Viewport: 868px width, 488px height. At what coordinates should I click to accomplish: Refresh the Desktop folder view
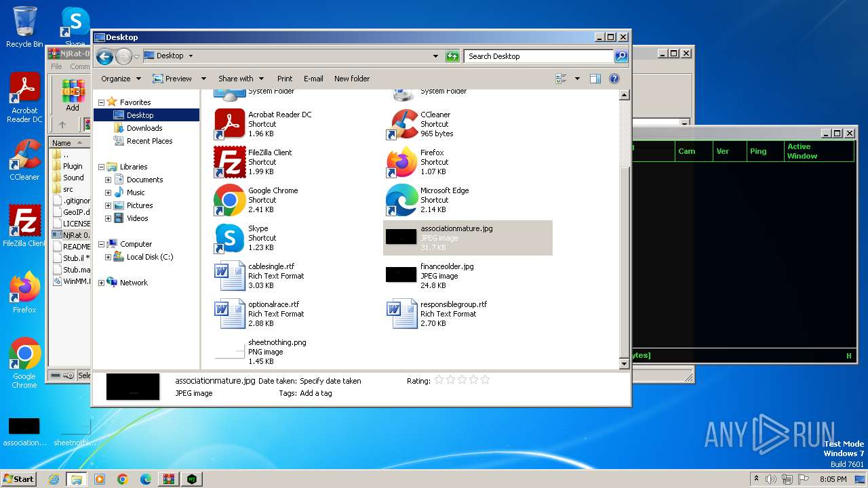pos(452,56)
